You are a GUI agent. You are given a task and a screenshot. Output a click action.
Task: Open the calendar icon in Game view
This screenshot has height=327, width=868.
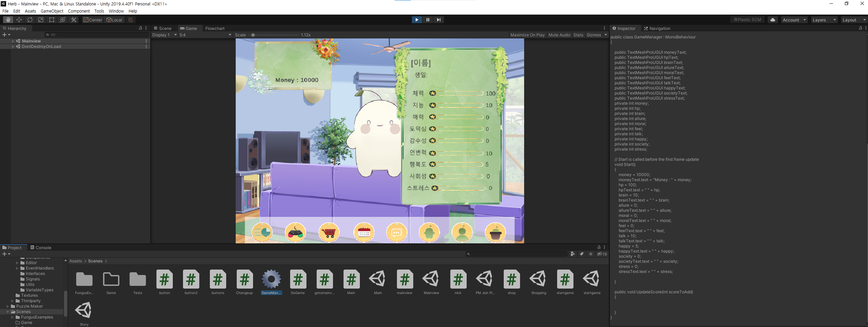pyautogui.click(x=363, y=232)
